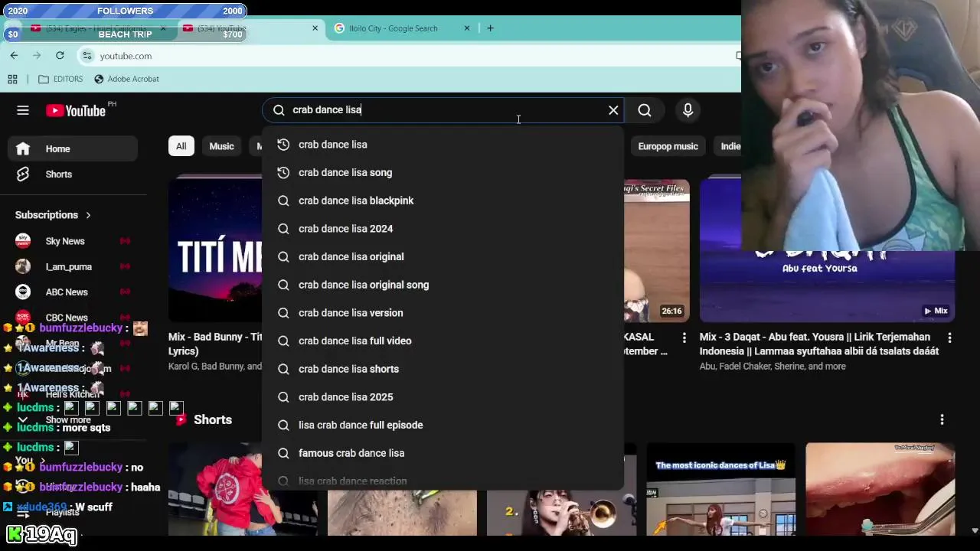
Task: Choose suggestion 'famous crab dance lisa'
Action: [443, 453]
